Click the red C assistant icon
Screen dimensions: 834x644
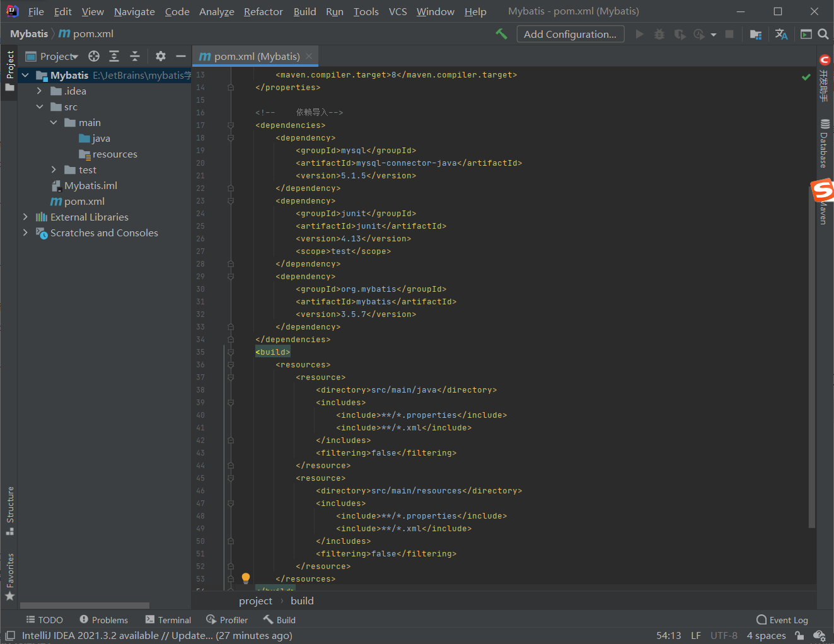[x=825, y=60]
